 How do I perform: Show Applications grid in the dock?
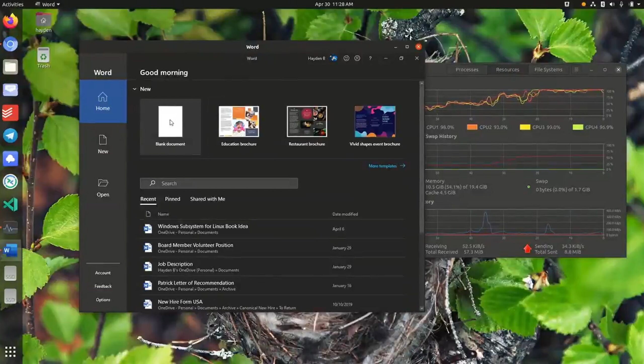10,351
